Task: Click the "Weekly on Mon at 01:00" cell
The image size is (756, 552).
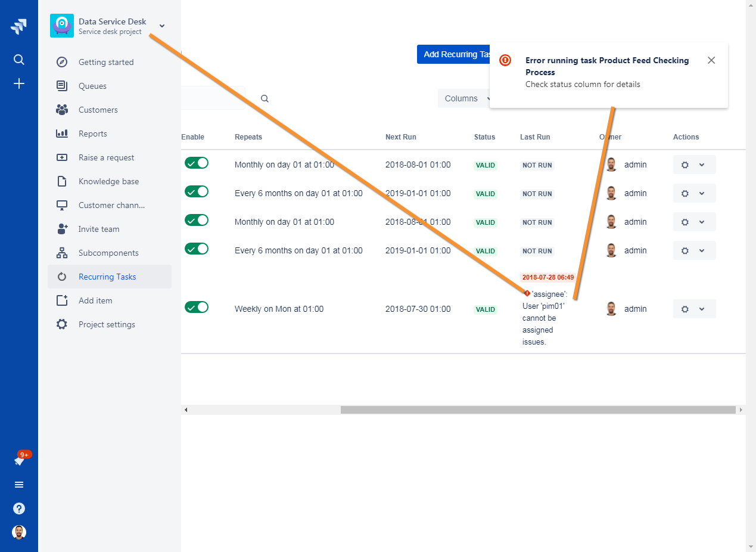Action: click(x=279, y=309)
